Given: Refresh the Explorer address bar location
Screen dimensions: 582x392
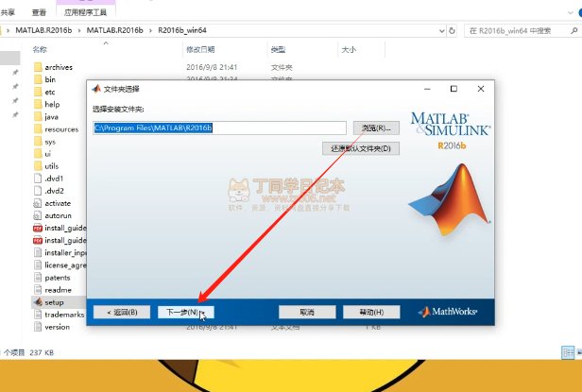Looking at the screenshot, I should [452, 31].
